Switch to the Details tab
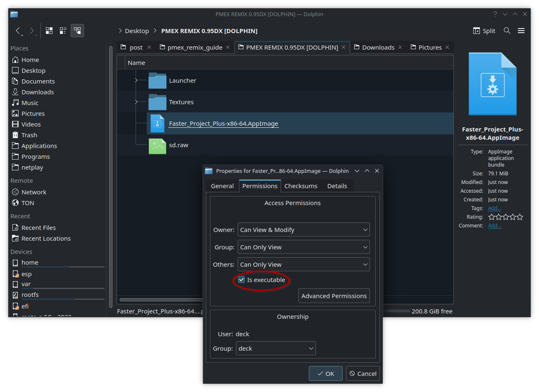Screen dimensions: 539x392 coord(337,186)
